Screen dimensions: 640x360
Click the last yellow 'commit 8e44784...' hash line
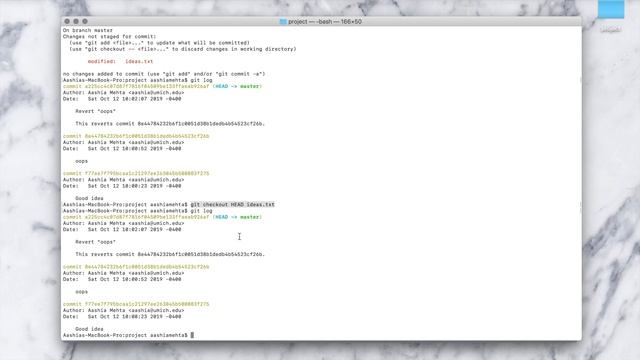pyautogui.click(x=136, y=267)
